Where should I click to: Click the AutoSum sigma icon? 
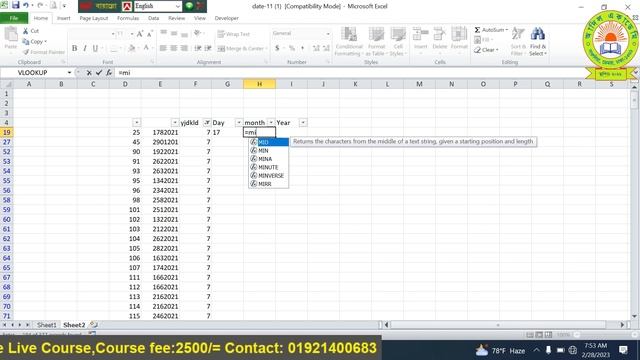(477, 30)
